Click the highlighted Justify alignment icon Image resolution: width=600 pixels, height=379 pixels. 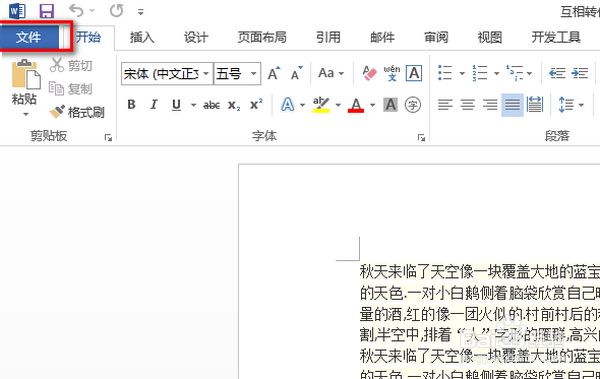(x=512, y=105)
